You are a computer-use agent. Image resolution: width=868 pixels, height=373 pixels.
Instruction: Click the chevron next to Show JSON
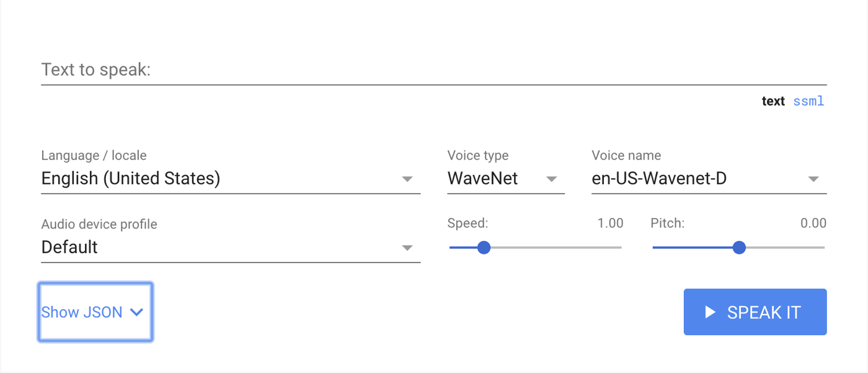point(136,313)
